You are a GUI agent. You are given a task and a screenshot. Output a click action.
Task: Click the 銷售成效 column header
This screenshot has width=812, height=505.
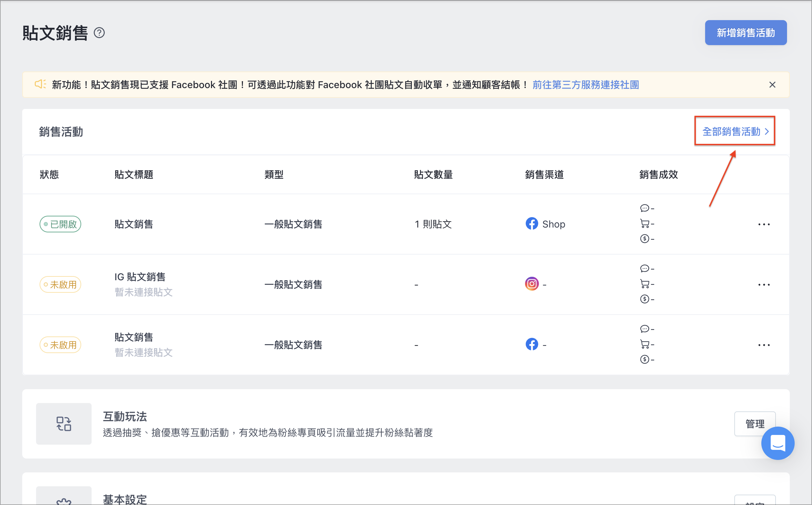click(659, 174)
